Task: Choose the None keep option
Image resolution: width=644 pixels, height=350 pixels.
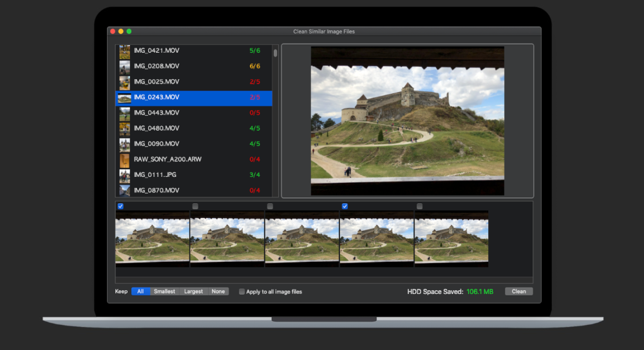Action: click(218, 291)
